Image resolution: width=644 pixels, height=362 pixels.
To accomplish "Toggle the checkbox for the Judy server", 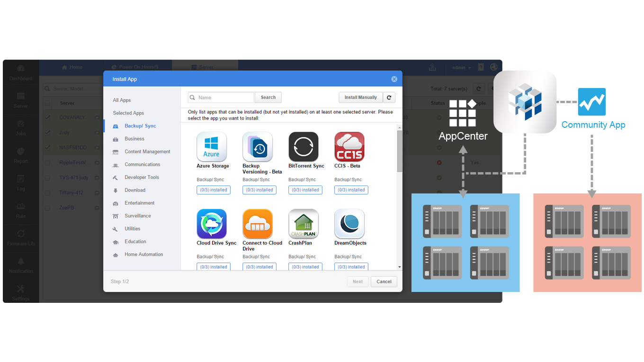I will click(x=47, y=132).
